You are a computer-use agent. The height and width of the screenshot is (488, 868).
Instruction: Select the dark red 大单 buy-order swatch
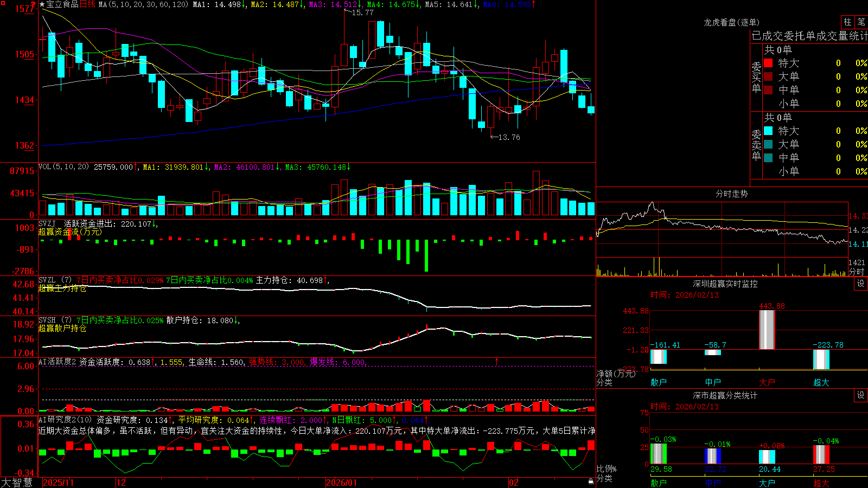click(x=768, y=76)
